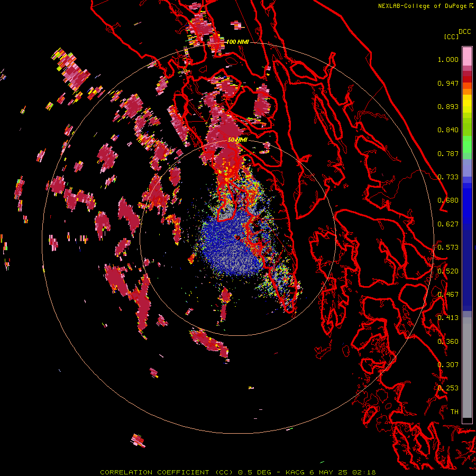Pick the yellow segment of color bar
The height and width of the screenshot is (476, 476).
467,104
